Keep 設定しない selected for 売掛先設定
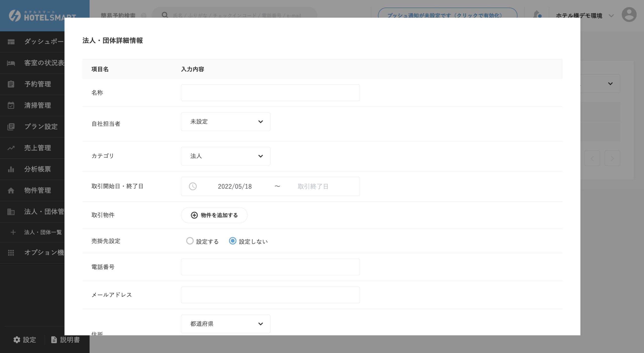 233,241
